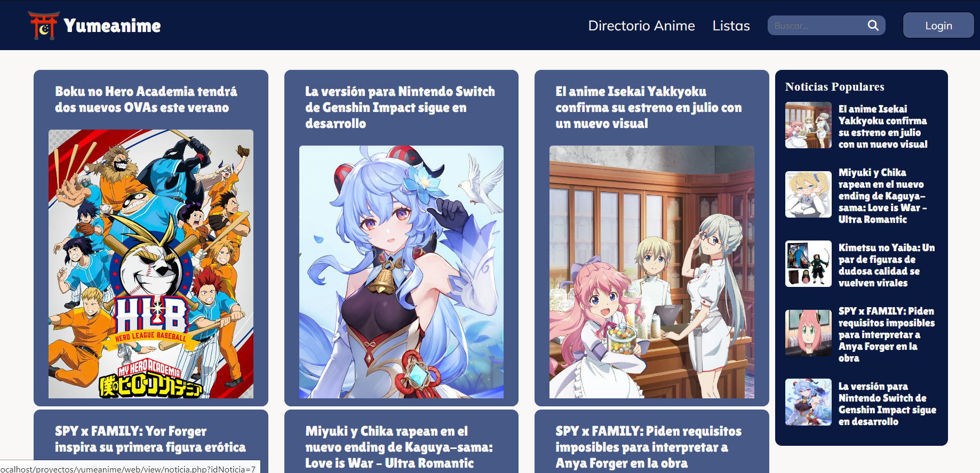The width and height of the screenshot is (980, 473).
Task: Select Isekai Yakkyoku thumbnail in Noticias Populares
Action: coord(808,125)
